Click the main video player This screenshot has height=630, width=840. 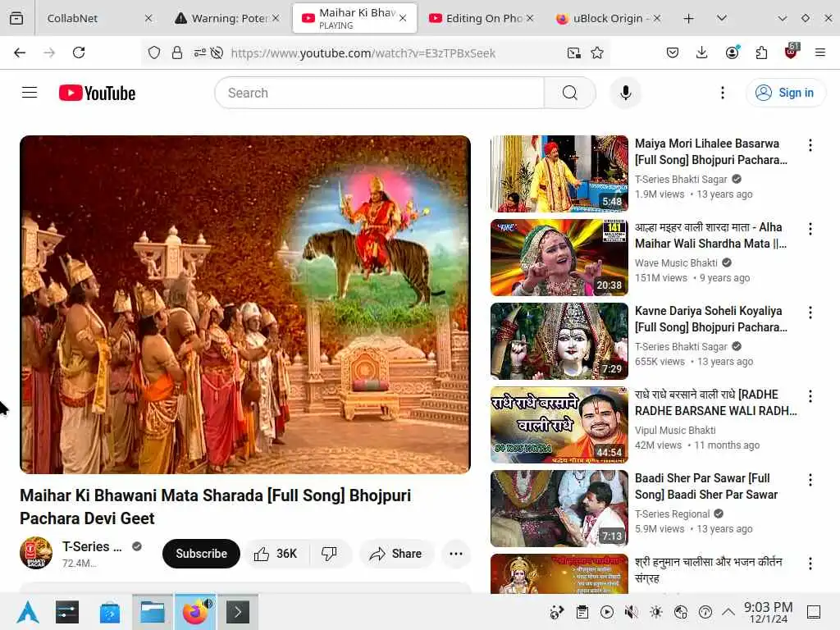point(244,304)
